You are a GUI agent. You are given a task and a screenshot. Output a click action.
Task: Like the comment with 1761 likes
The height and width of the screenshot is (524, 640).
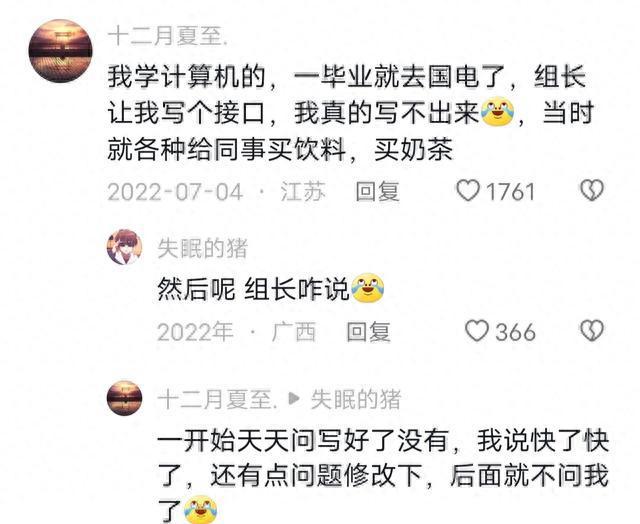pos(467,191)
